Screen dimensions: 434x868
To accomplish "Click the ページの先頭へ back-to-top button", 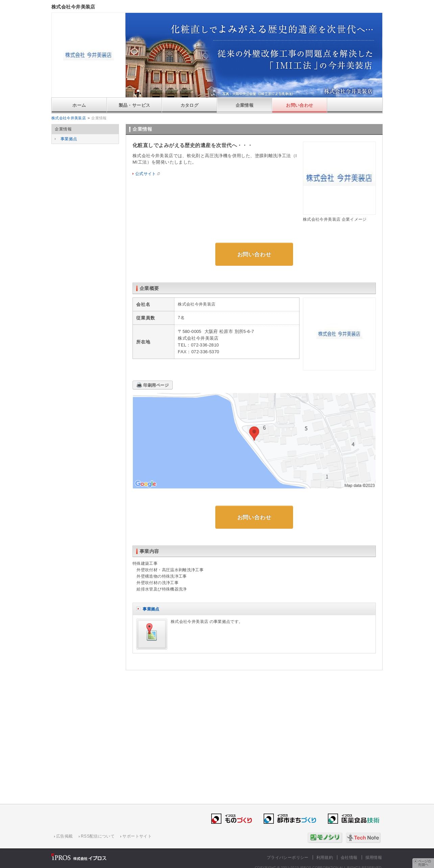I will click(x=423, y=863).
